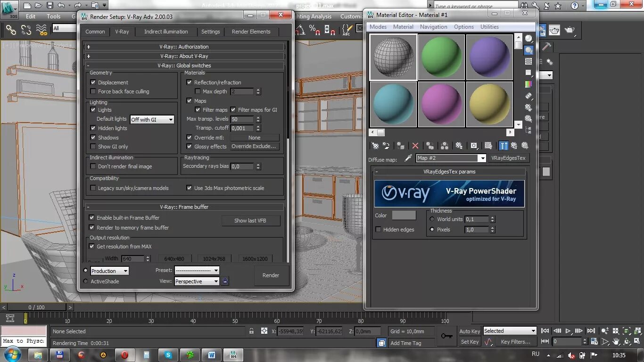Image resolution: width=644 pixels, height=362 pixels.
Task: Click the Render button
Action: tap(271, 275)
